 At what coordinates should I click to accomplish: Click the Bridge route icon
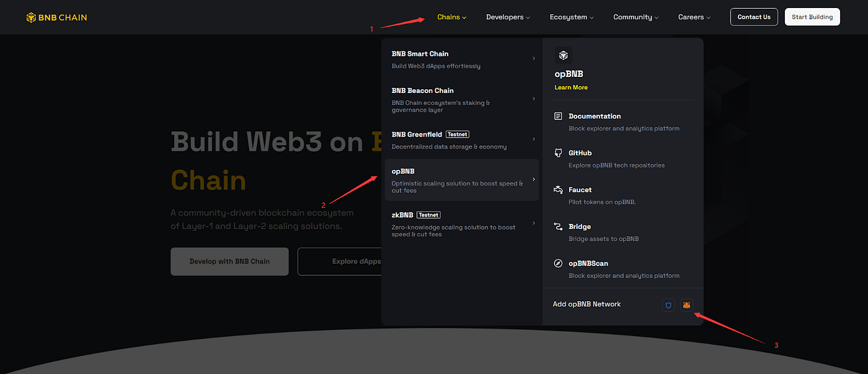(558, 226)
